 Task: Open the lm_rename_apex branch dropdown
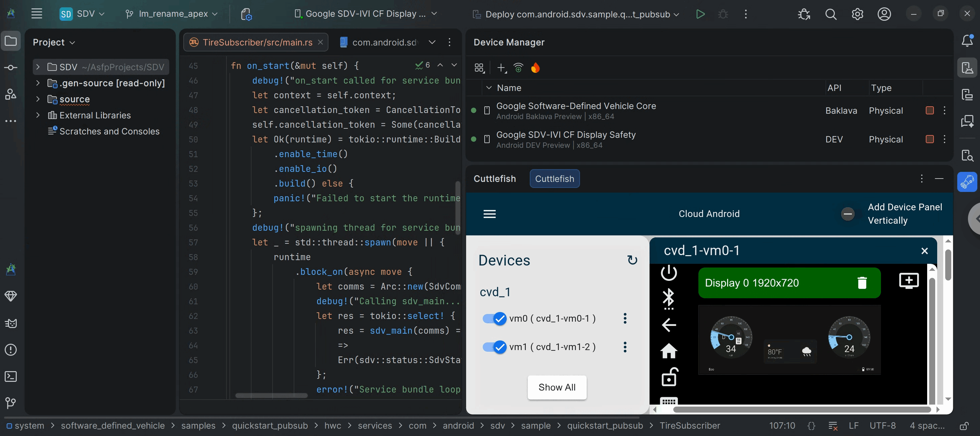tap(172, 14)
